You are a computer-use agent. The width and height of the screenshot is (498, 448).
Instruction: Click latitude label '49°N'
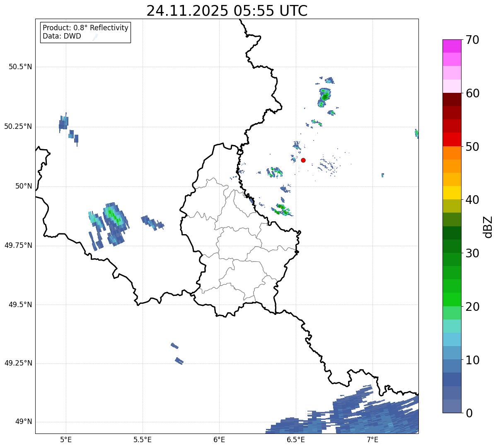(x=24, y=421)
